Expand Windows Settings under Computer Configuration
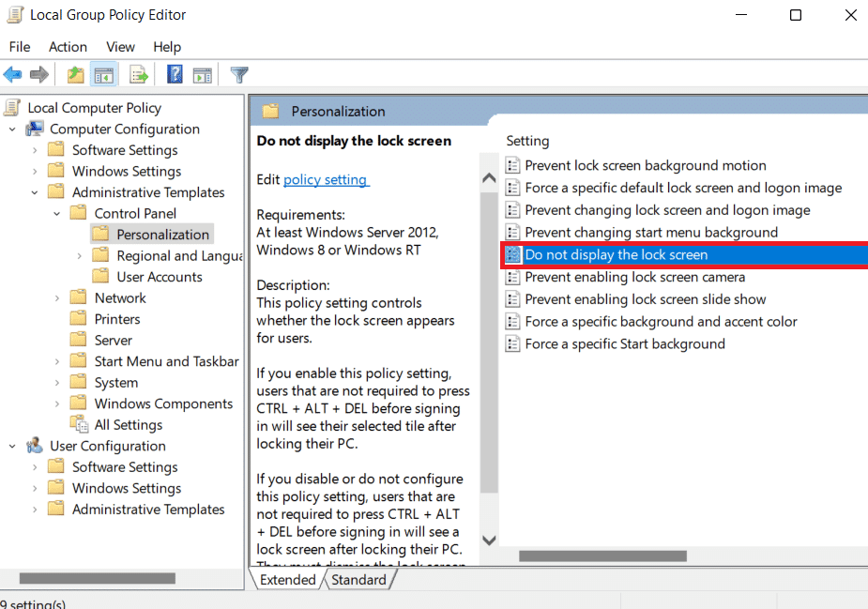Image resolution: width=868 pixels, height=609 pixels. point(35,171)
